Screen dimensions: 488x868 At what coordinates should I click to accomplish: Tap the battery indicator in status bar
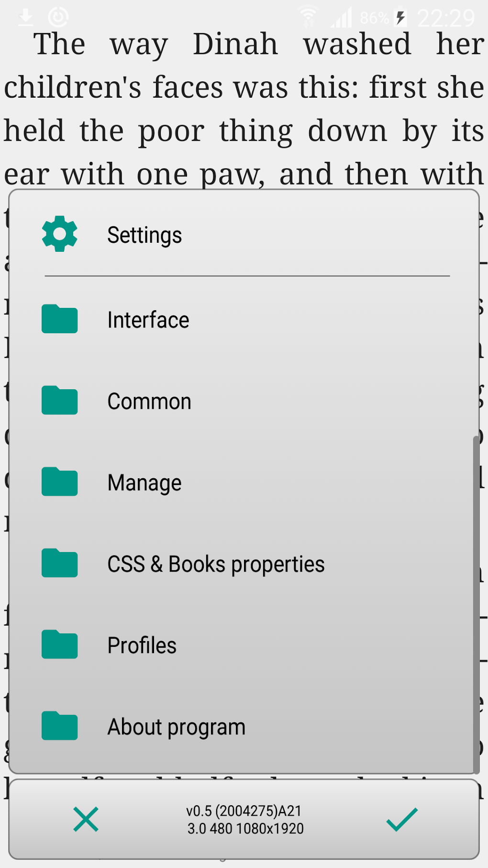(x=400, y=18)
